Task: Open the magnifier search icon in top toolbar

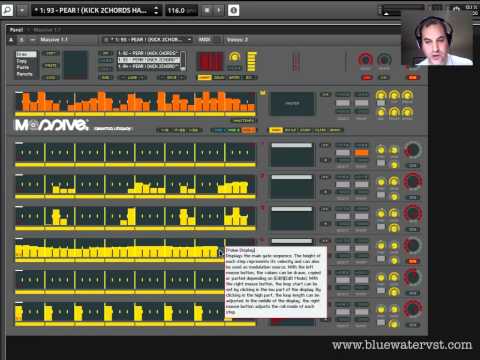Action: click(x=7, y=10)
